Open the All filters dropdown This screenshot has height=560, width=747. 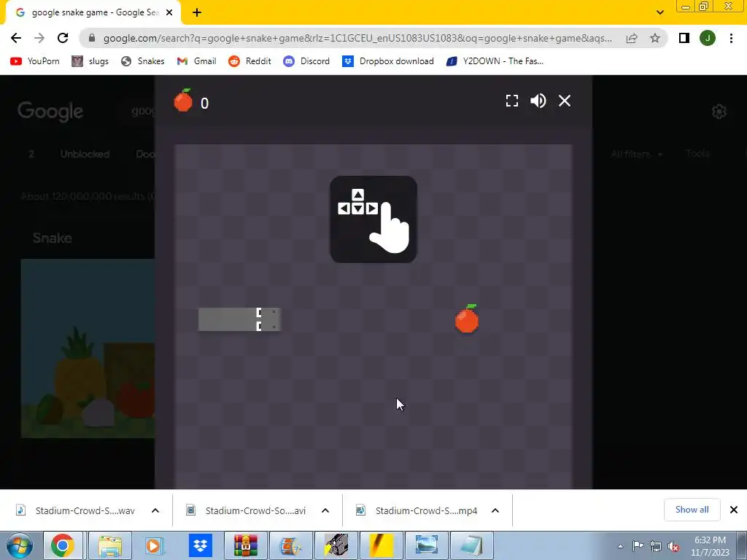coord(636,154)
